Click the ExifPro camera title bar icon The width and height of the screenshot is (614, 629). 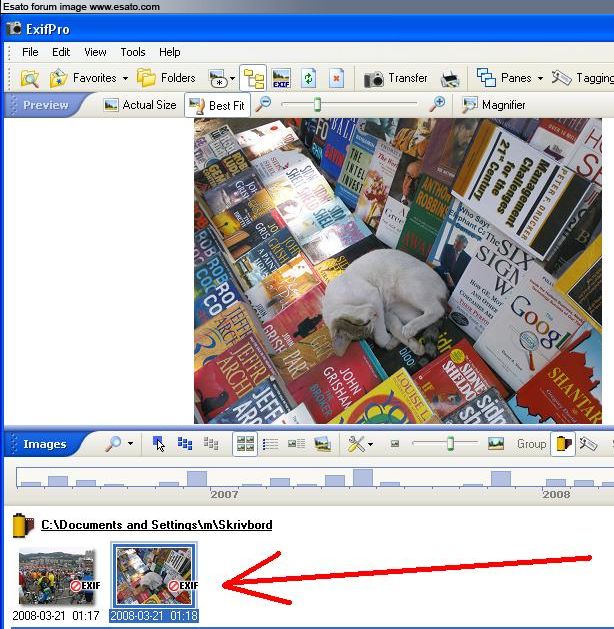14,28
